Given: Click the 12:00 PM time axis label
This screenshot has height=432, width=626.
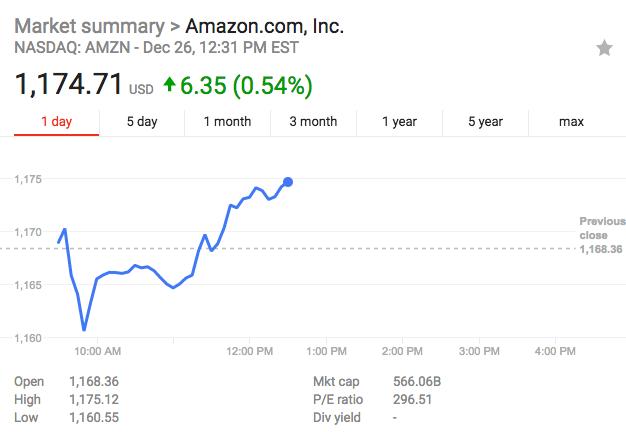Looking at the screenshot, I should click(x=249, y=351).
